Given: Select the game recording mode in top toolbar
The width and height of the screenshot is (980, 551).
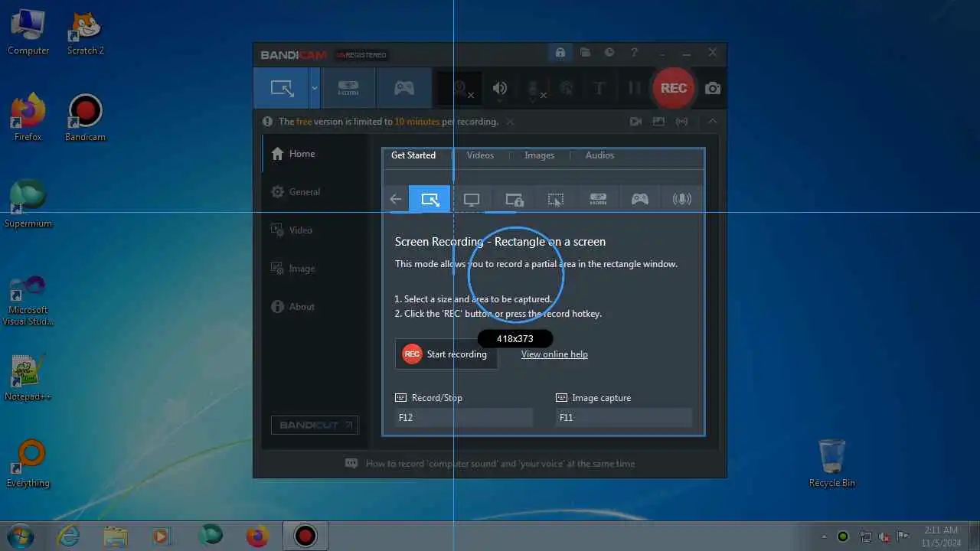Looking at the screenshot, I should tap(404, 88).
